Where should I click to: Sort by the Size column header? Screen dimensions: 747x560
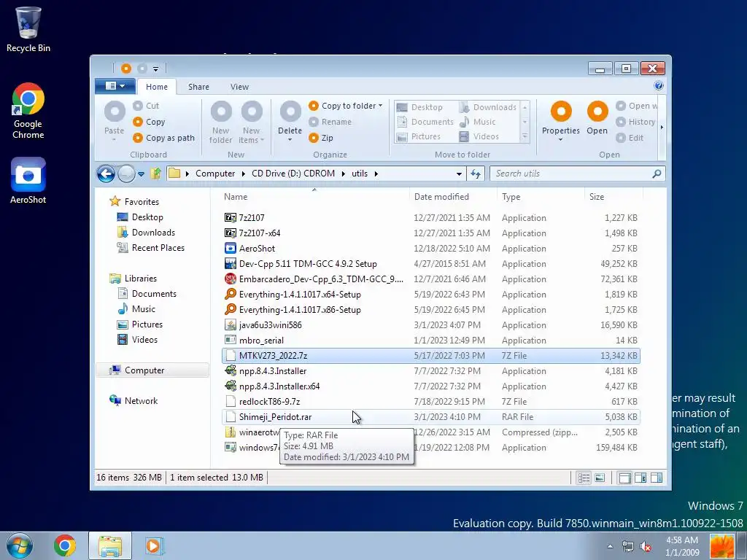[x=614, y=197]
